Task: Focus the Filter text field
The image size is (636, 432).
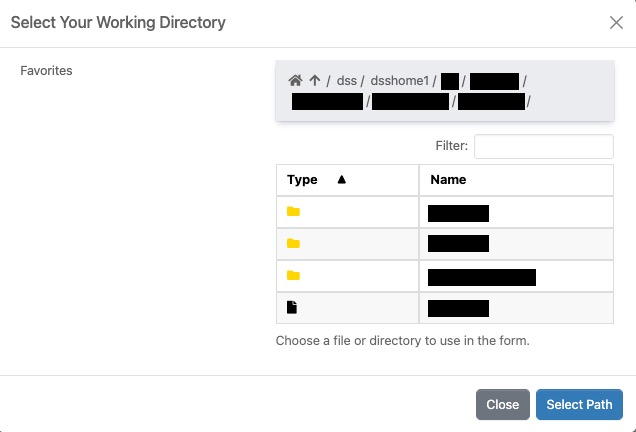Action: pyautogui.click(x=543, y=146)
